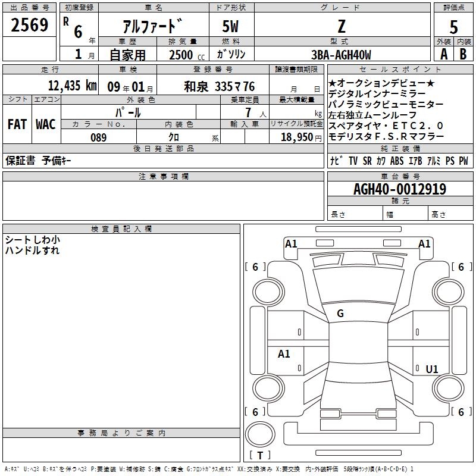Screen dimensions: 476x476
Task: Click the PS equipment code
Action: click(450, 161)
